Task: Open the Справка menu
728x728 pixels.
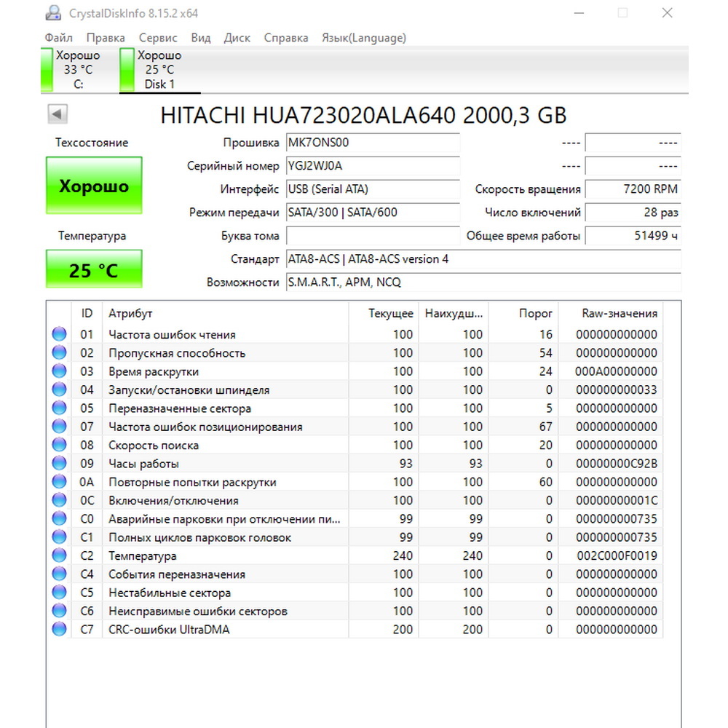Action: point(286,38)
